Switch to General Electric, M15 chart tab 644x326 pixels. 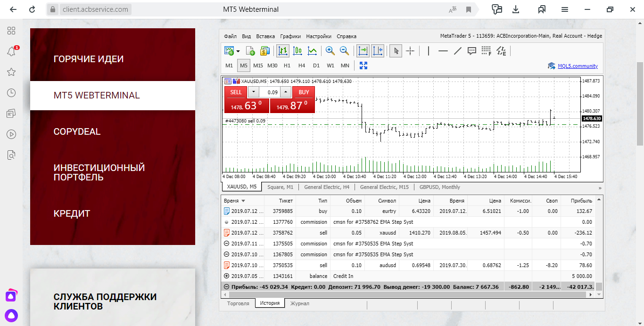pos(384,187)
